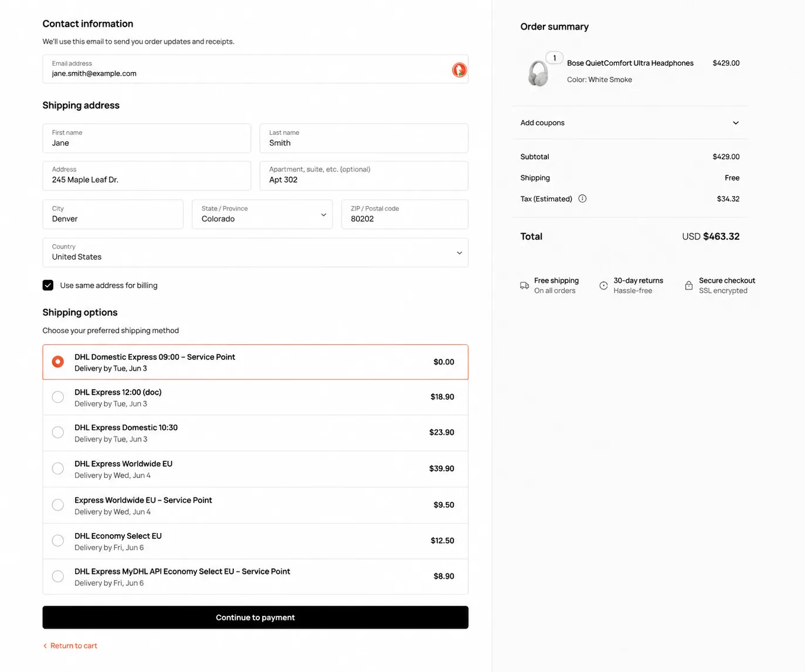The image size is (805, 672).
Task: Click the tax amount $34.32
Action: tap(728, 199)
